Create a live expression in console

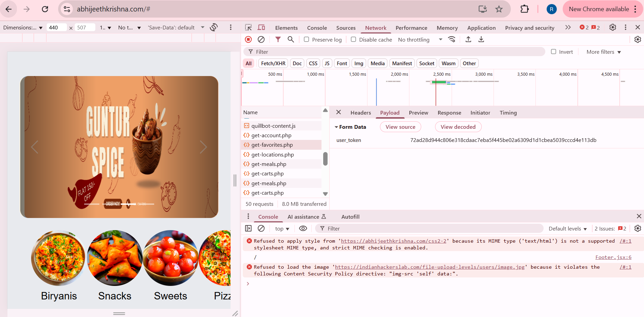tap(303, 228)
